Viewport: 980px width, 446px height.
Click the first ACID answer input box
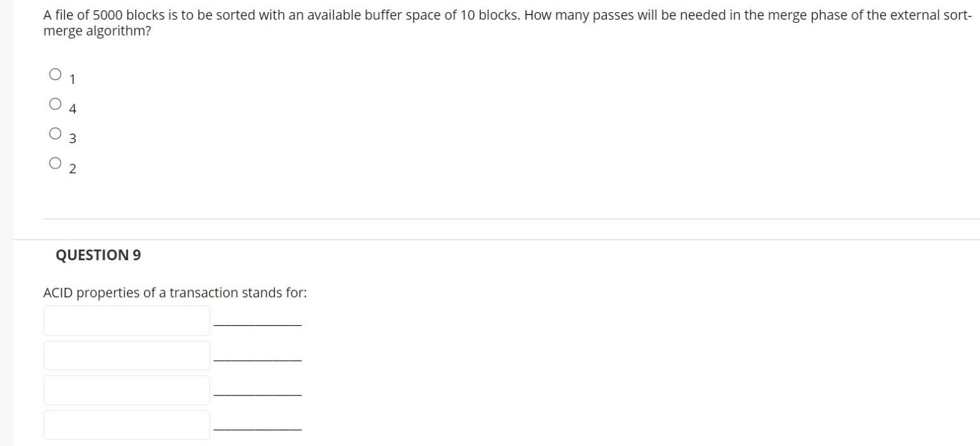(x=126, y=321)
